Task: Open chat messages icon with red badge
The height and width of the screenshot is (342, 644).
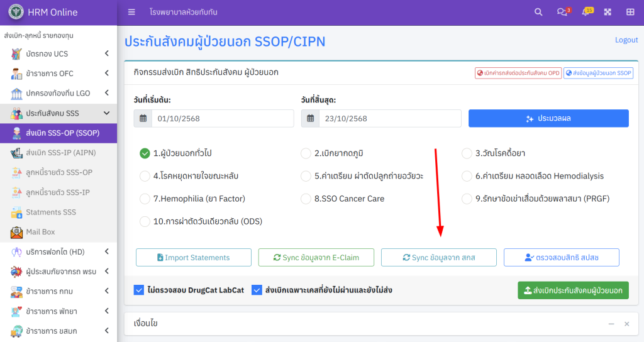Action: (562, 12)
